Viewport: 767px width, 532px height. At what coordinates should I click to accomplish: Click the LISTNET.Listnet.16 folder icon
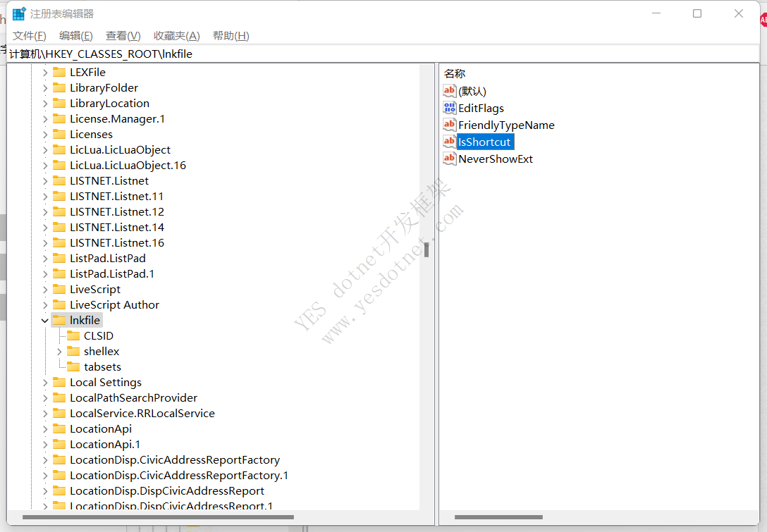59,242
